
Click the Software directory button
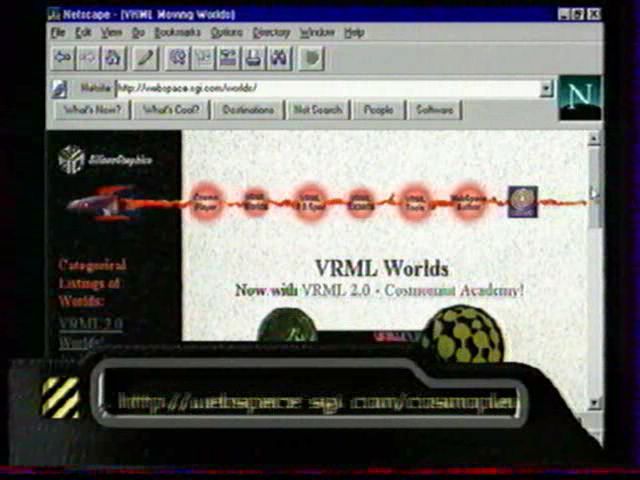tap(435, 110)
